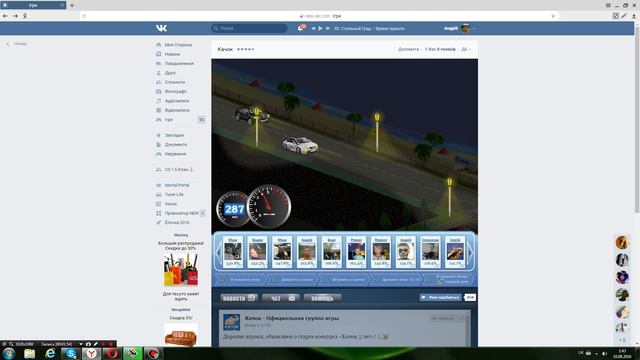
Task: Open Photos in the left sidebar
Action: click(171, 91)
